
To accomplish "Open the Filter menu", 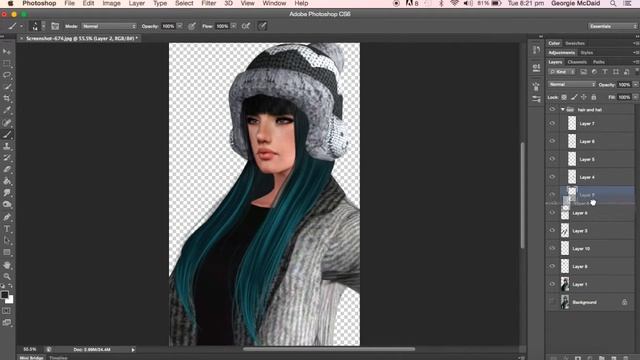I will coord(208,3).
